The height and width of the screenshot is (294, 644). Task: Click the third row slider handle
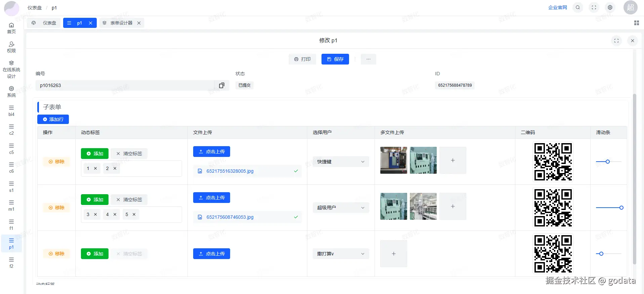pos(601,254)
